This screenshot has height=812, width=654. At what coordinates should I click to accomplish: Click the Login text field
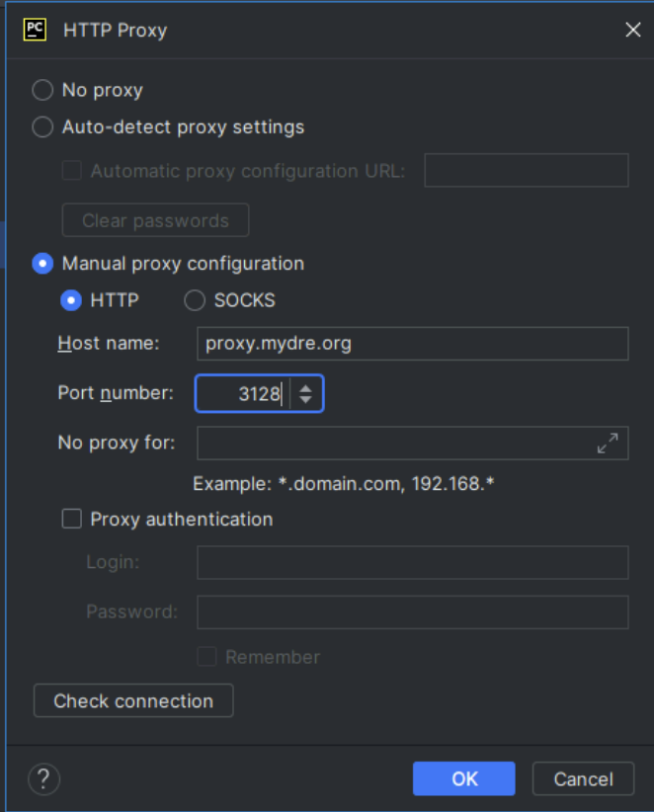[x=413, y=562]
